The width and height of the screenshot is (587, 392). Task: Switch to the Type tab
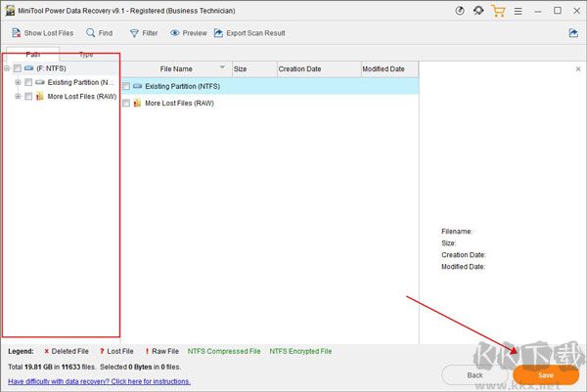pos(86,55)
